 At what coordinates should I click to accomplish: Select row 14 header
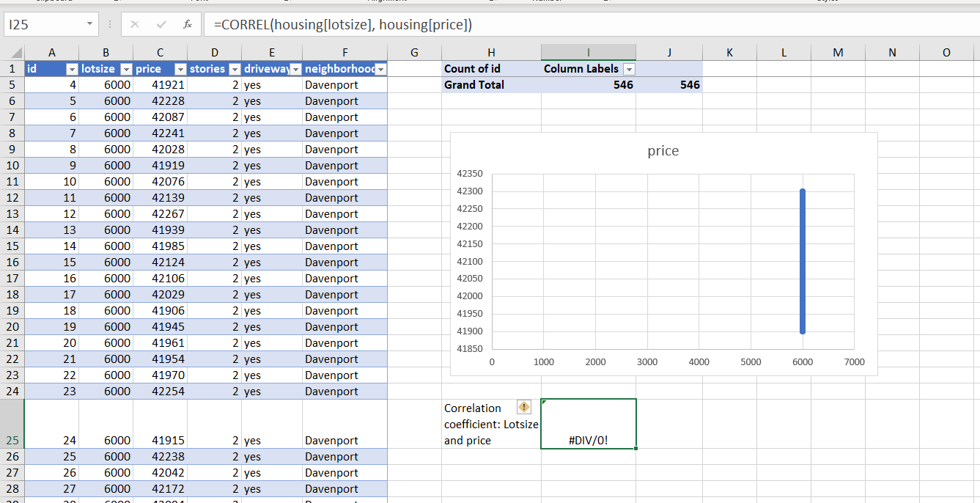click(x=12, y=230)
